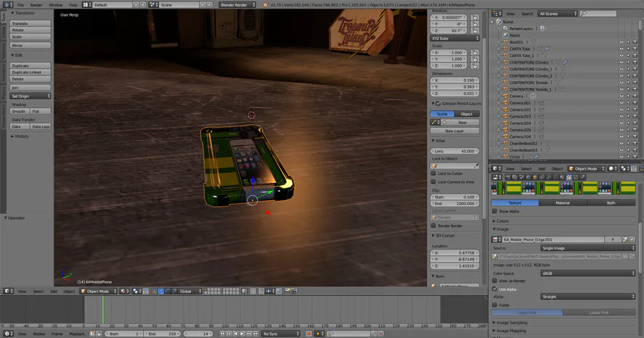Expand the History panel
This screenshot has height=338, width=644.
pos(20,136)
